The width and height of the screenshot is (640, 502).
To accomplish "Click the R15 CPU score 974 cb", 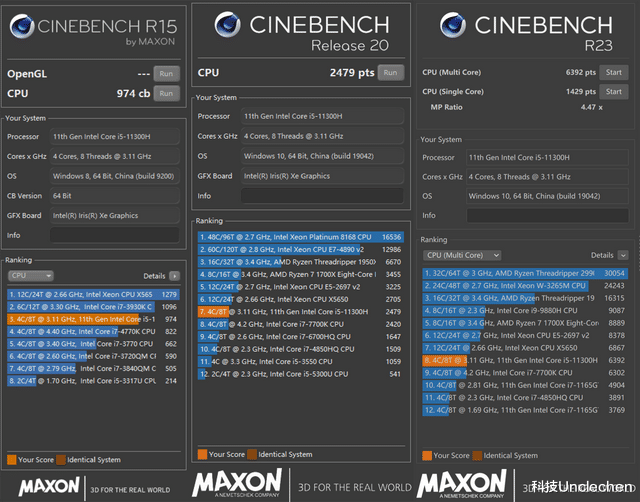I will coord(133,93).
